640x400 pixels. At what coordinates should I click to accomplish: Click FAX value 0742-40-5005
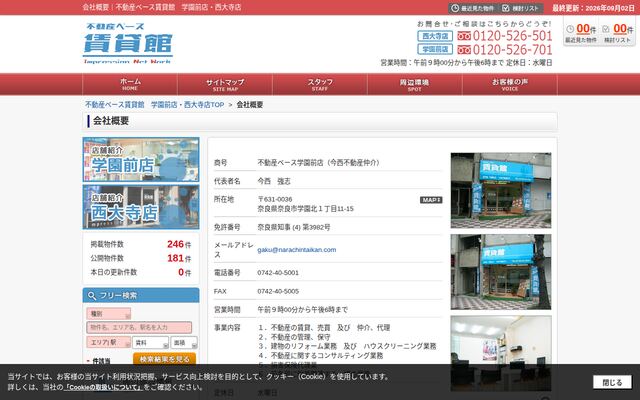(x=278, y=291)
